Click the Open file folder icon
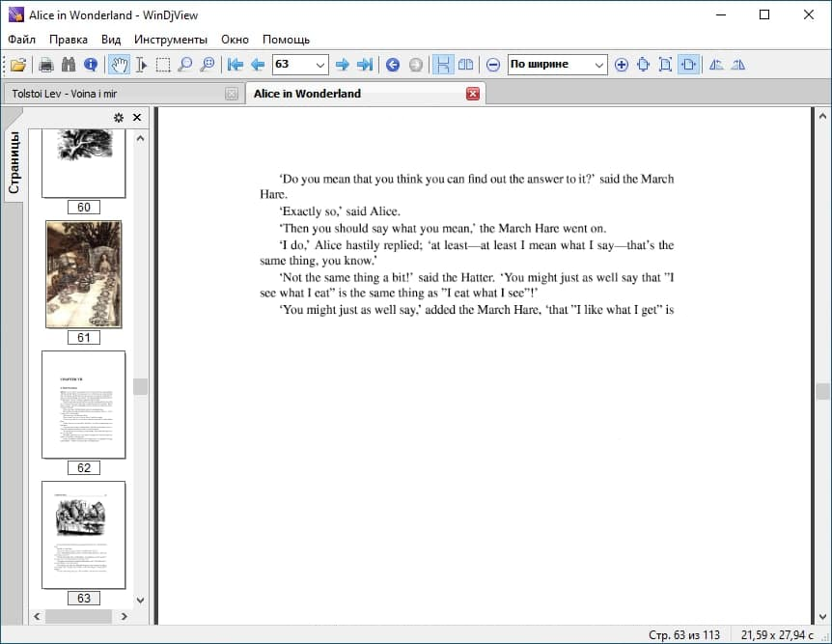The image size is (832, 644). point(18,65)
